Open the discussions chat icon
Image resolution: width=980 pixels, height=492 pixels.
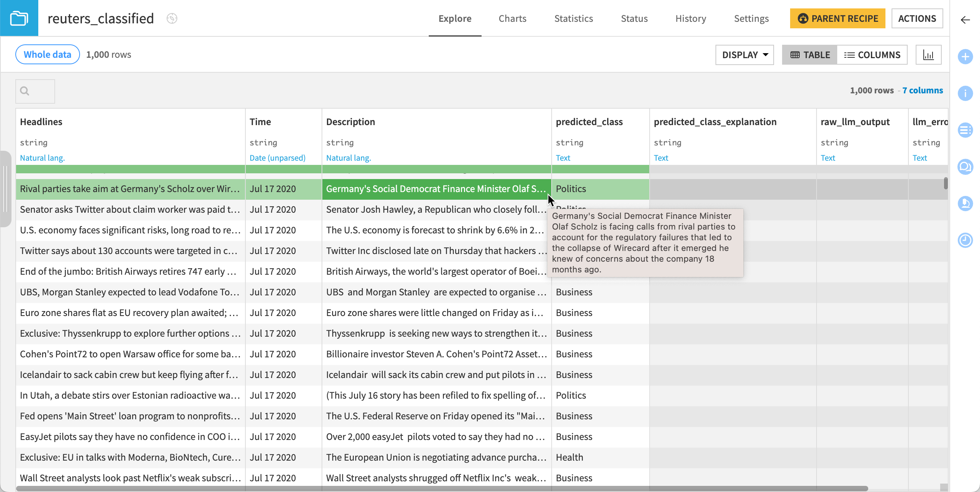(x=965, y=167)
